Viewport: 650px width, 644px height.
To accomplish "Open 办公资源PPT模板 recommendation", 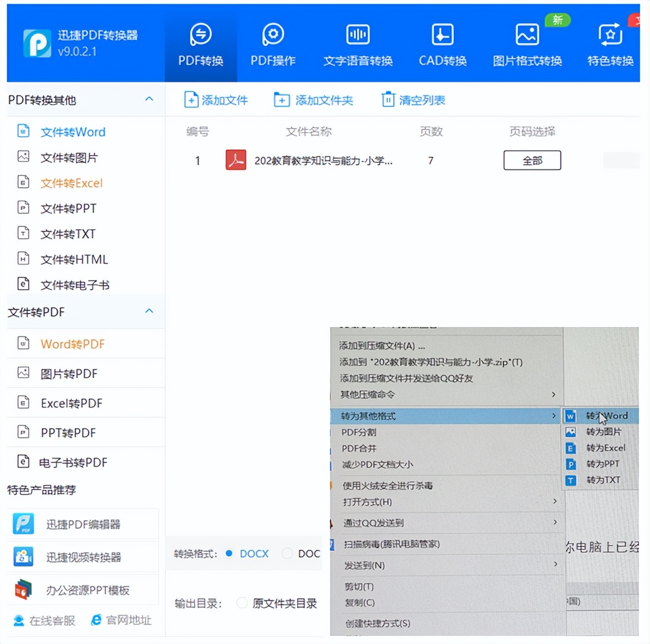I will (83, 590).
